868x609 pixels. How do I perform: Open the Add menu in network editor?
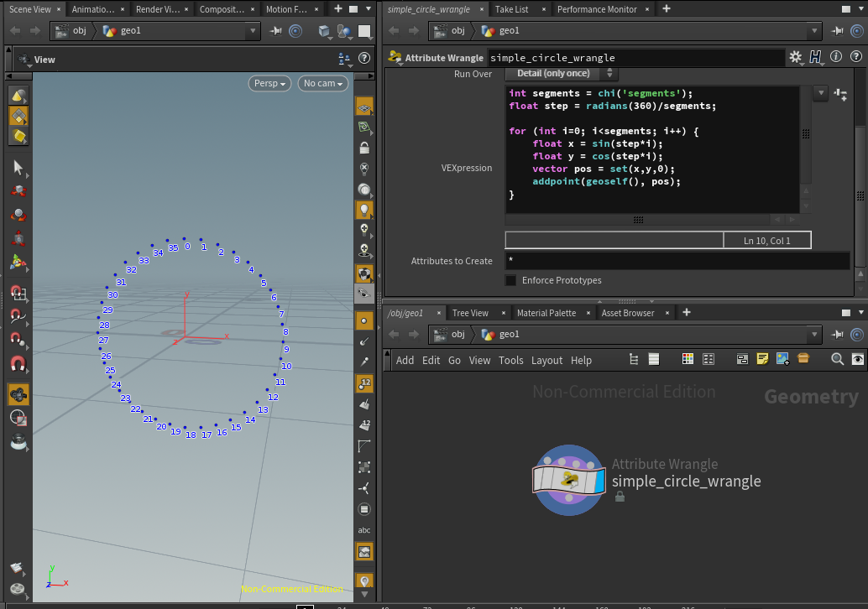pyautogui.click(x=405, y=360)
